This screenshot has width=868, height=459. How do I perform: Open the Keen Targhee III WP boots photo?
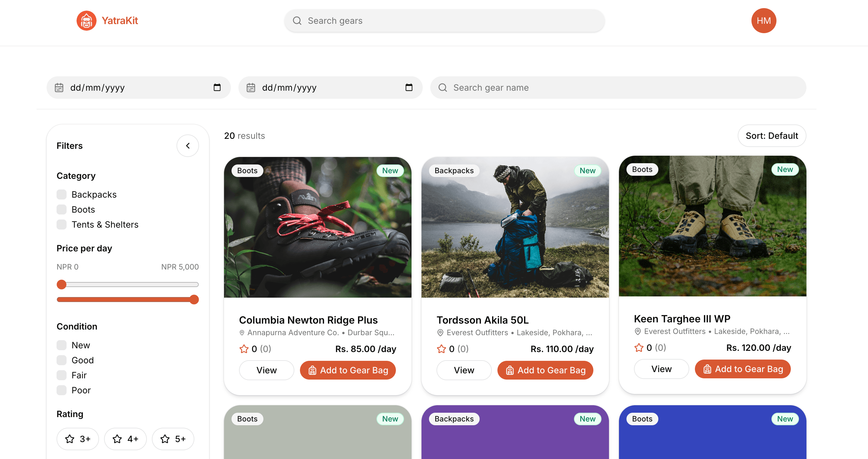tap(712, 226)
